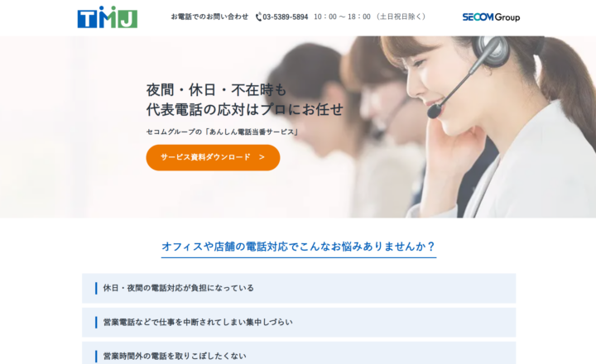Click the telephone handset icon
This screenshot has width=596, height=364.
(x=258, y=17)
